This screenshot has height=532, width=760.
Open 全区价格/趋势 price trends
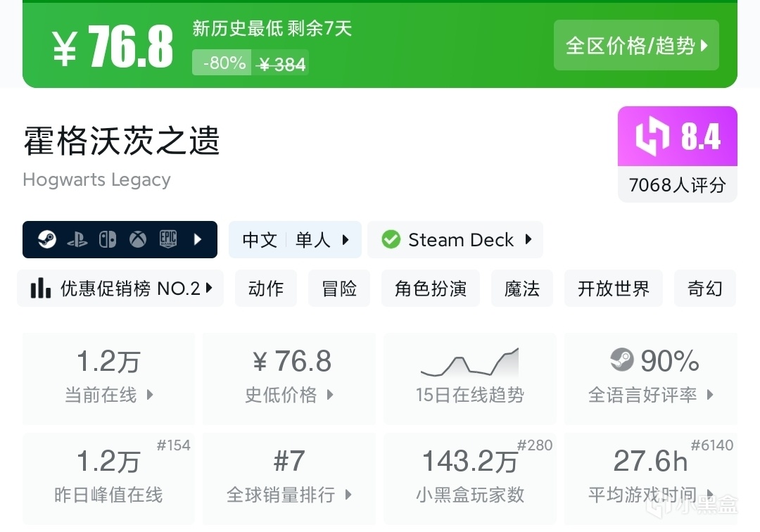636,46
